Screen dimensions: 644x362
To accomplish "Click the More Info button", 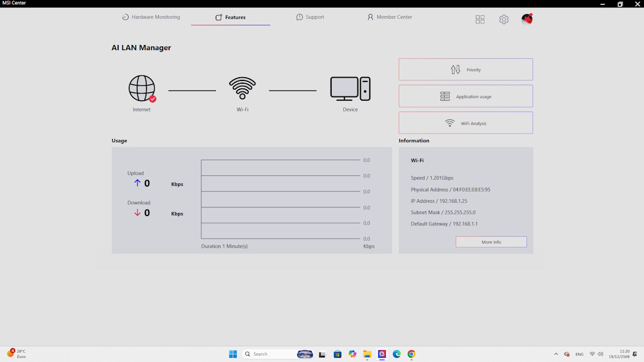I will [x=491, y=242].
